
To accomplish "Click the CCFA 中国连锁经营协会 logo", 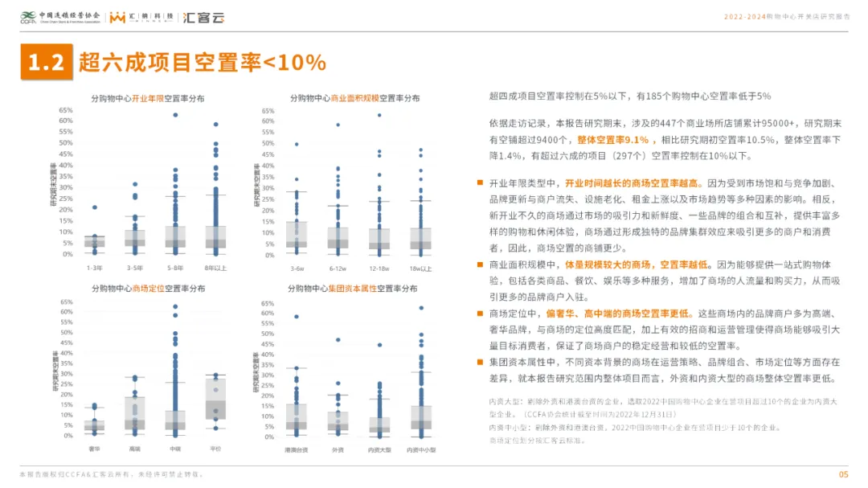I will point(60,17).
